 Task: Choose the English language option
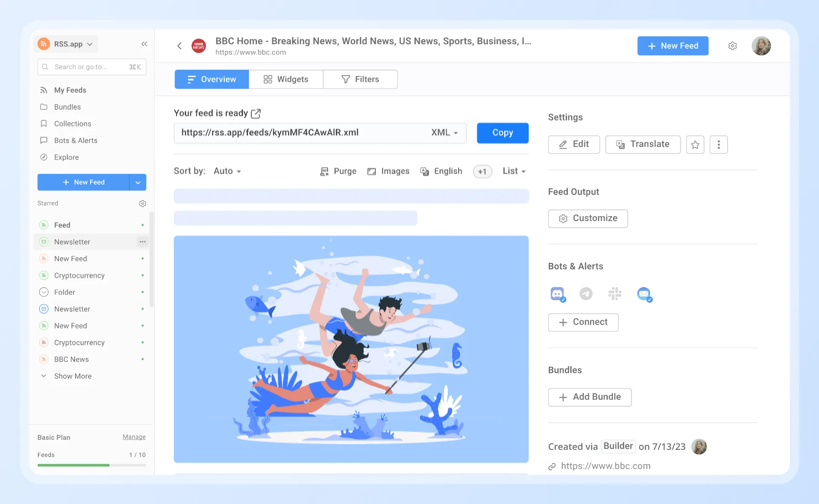(441, 171)
